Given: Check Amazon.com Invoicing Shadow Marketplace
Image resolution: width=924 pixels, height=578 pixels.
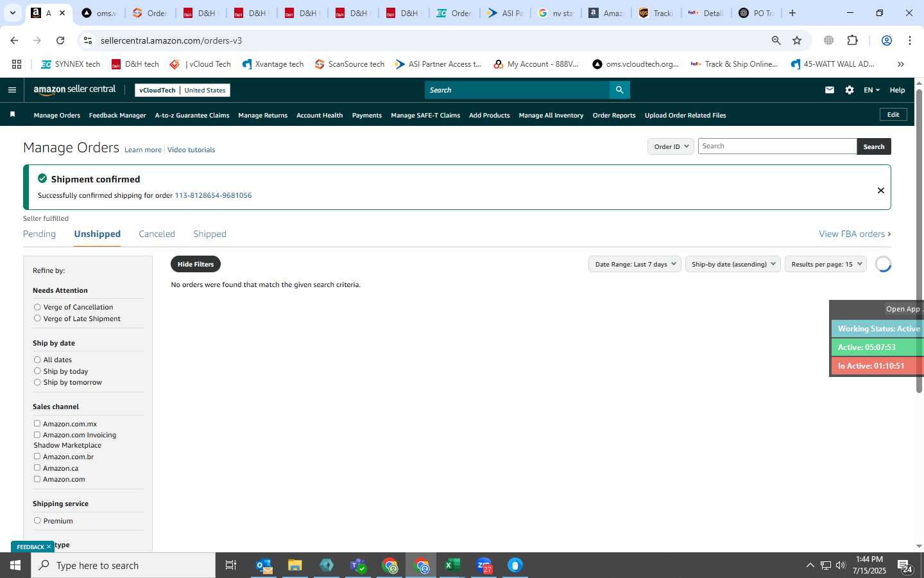Looking at the screenshot, I should [x=37, y=435].
